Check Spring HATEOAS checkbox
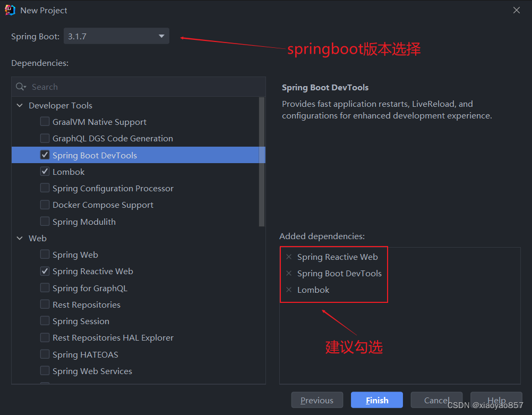This screenshot has height=415, width=532. pos(45,354)
